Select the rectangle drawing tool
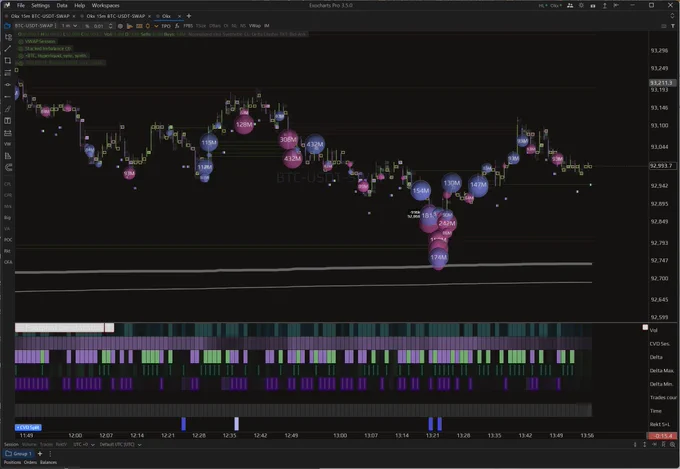680x469 pixels. pos(8,61)
